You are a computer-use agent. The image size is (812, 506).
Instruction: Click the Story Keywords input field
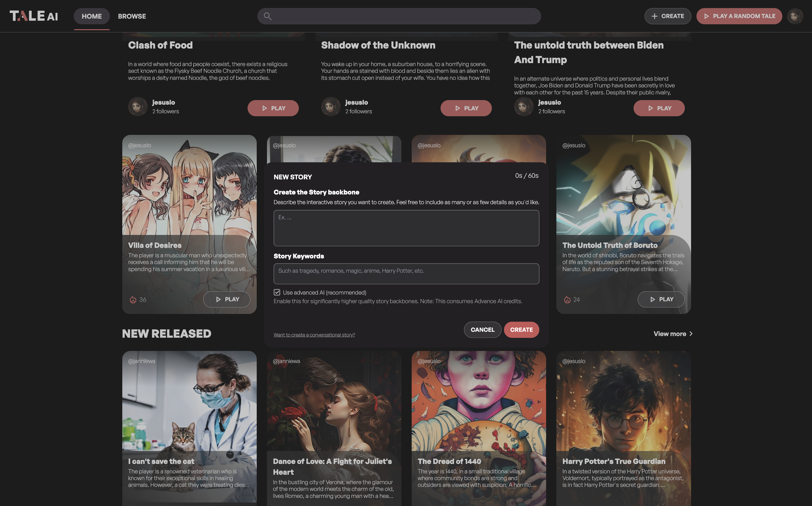[406, 273]
